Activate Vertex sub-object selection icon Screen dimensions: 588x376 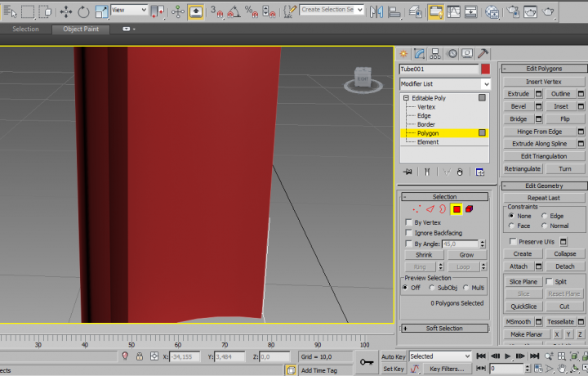point(416,209)
